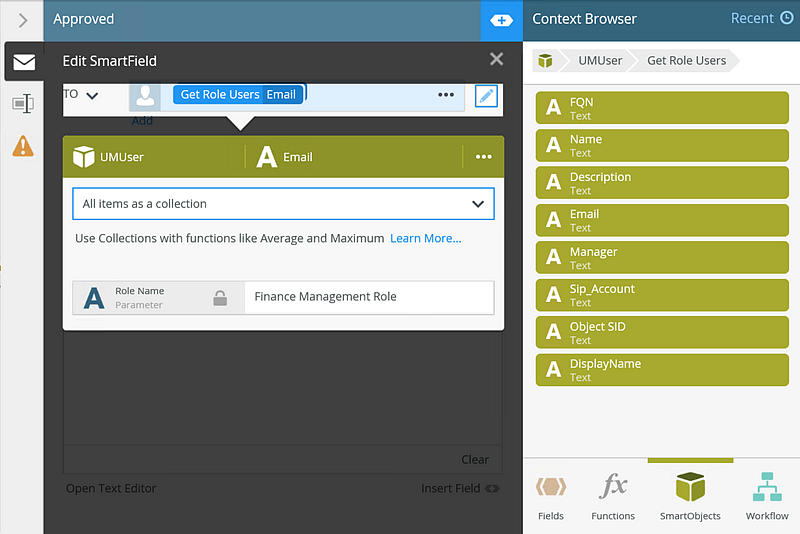Expand the left panel chevron

tap(23, 20)
